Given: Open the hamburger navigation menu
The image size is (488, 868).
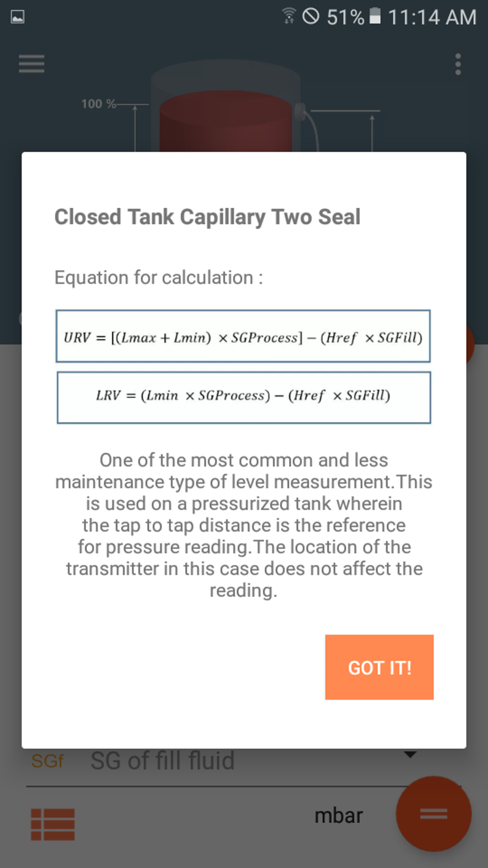Looking at the screenshot, I should pos(32,64).
